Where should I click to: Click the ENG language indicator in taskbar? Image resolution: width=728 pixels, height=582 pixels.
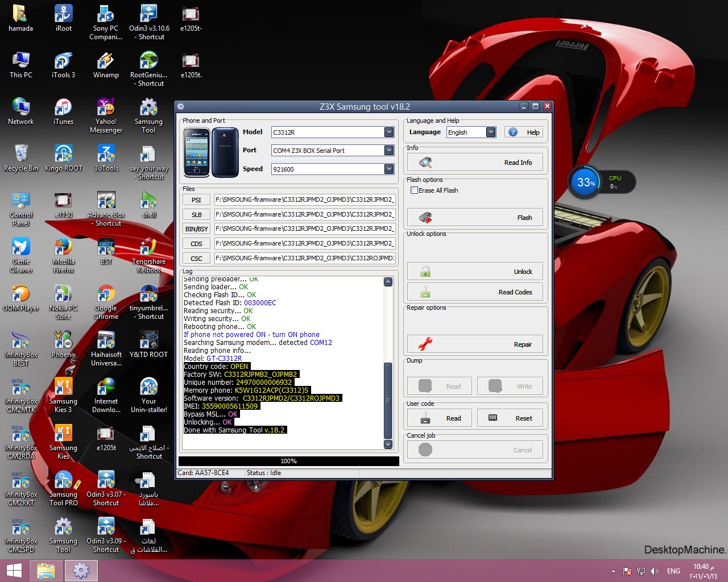[x=673, y=571]
